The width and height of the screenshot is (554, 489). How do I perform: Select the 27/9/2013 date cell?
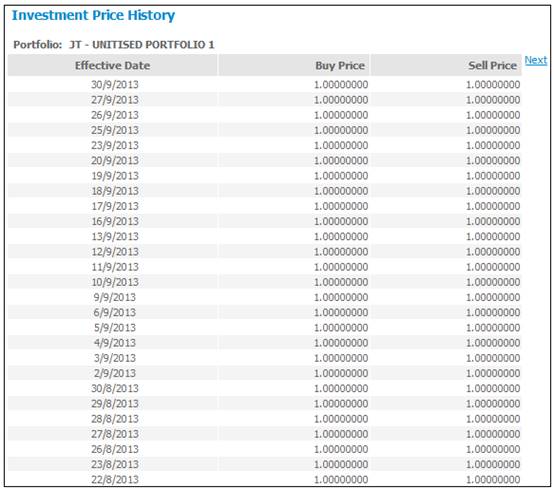click(115, 100)
